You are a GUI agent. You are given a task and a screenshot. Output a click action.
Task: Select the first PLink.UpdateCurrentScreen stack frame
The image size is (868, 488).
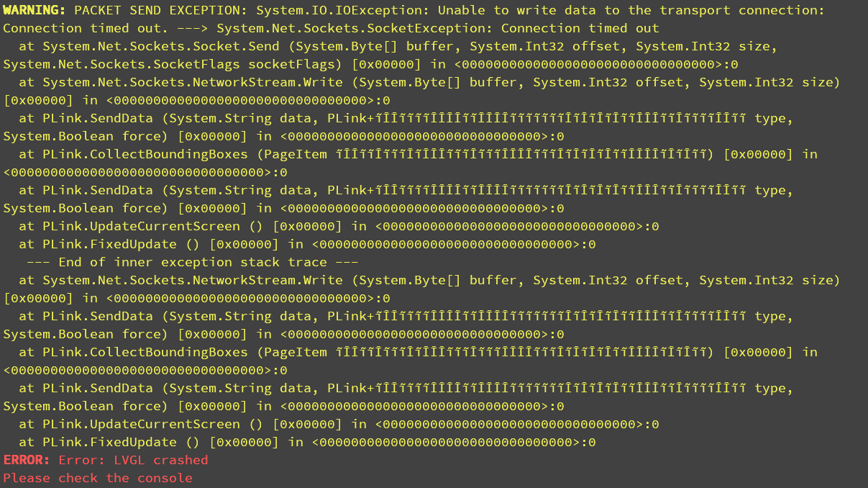pyautogui.click(x=339, y=226)
